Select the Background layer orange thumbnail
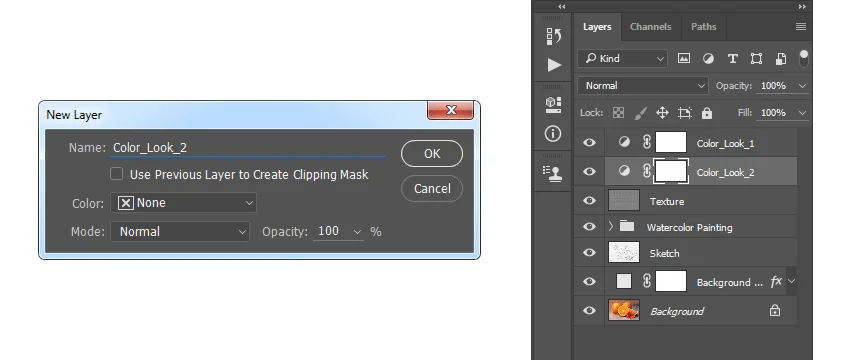The height and width of the screenshot is (360, 850). click(x=624, y=310)
